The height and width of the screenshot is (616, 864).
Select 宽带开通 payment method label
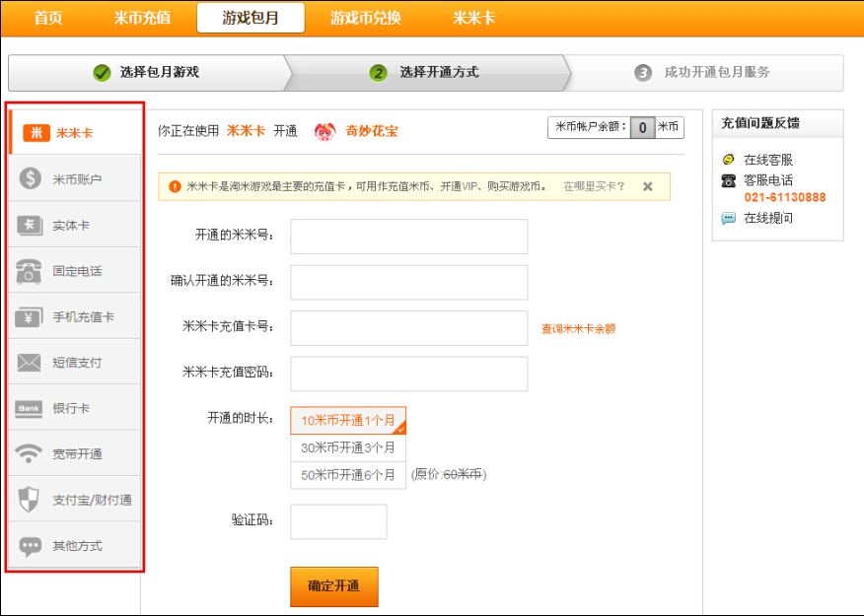click(77, 454)
